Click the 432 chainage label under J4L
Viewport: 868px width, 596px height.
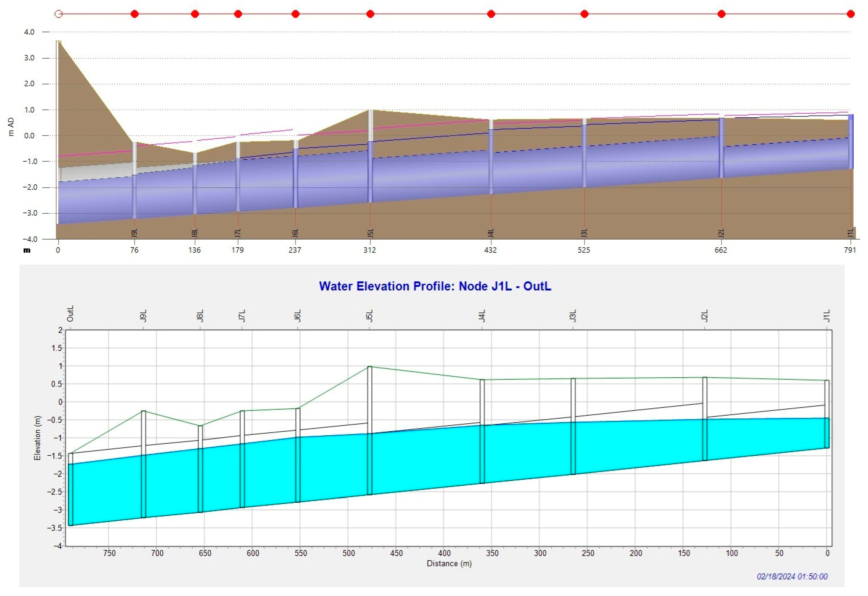[x=490, y=250]
